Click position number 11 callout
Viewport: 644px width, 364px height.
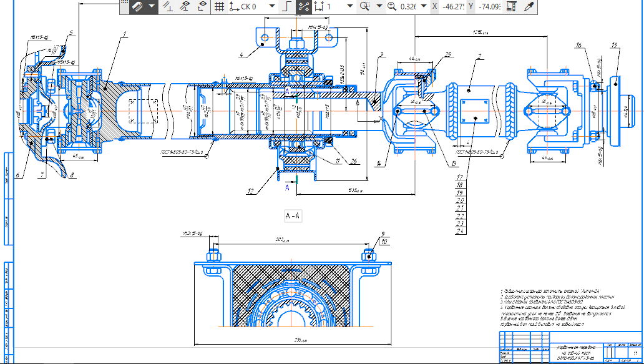coord(338,162)
